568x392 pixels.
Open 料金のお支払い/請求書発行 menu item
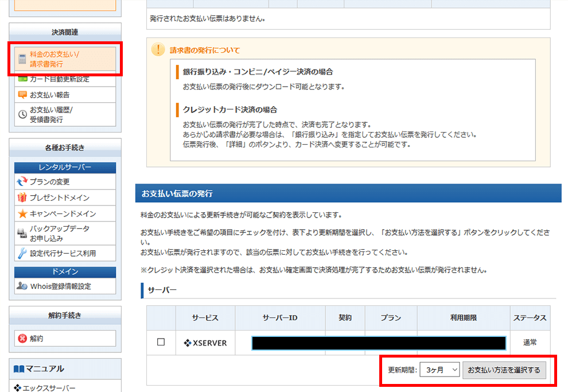pos(65,59)
